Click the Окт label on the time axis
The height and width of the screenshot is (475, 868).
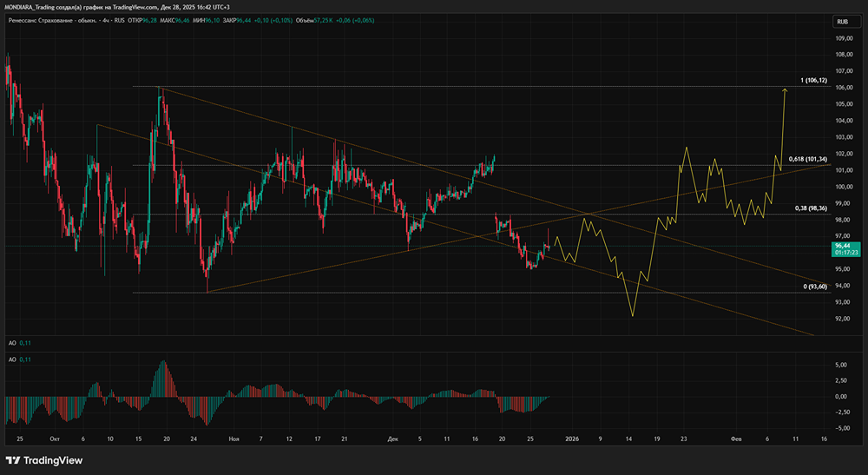click(x=55, y=439)
